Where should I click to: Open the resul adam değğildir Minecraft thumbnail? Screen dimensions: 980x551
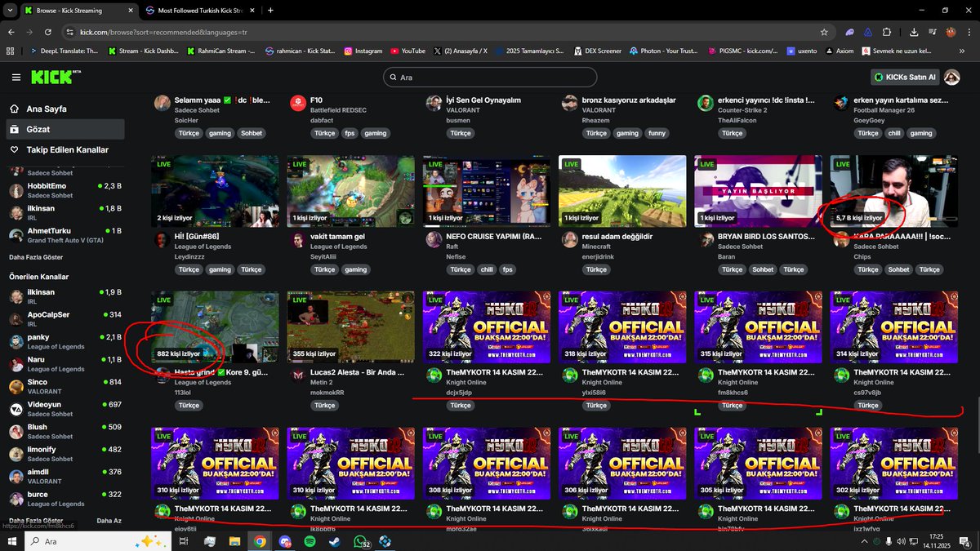tap(621, 191)
